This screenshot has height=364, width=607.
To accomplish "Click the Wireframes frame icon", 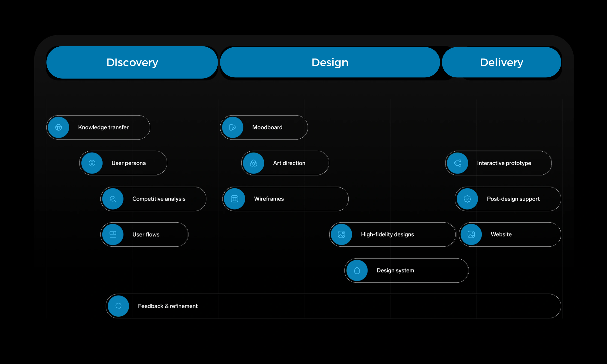I will [235, 199].
